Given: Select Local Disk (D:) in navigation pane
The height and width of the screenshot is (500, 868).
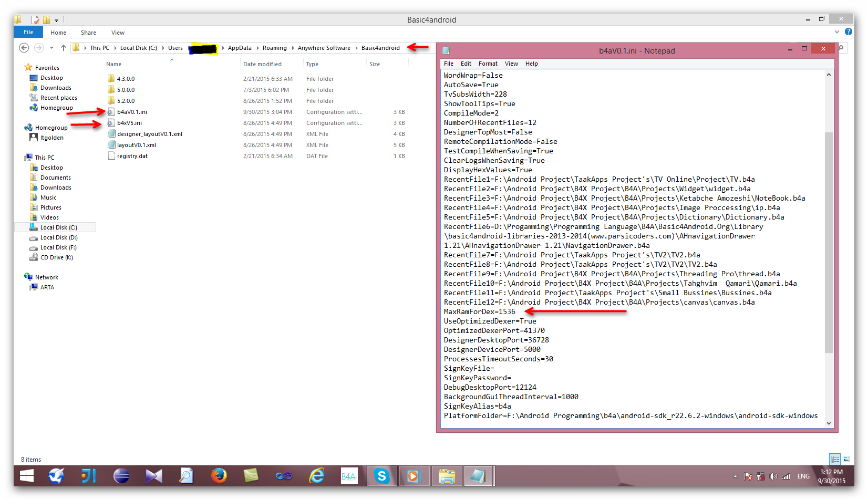Looking at the screenshot, I should pos(59,237).
